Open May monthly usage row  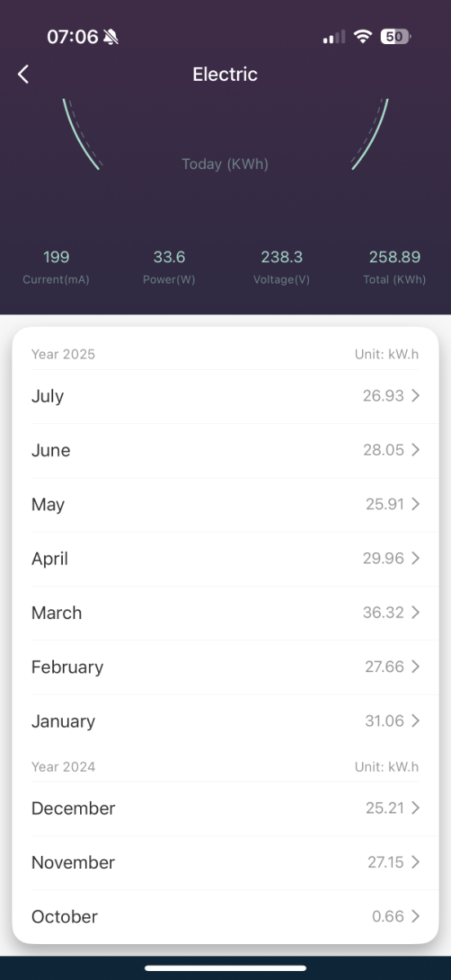pyautogui.click(x=225, y=505)
